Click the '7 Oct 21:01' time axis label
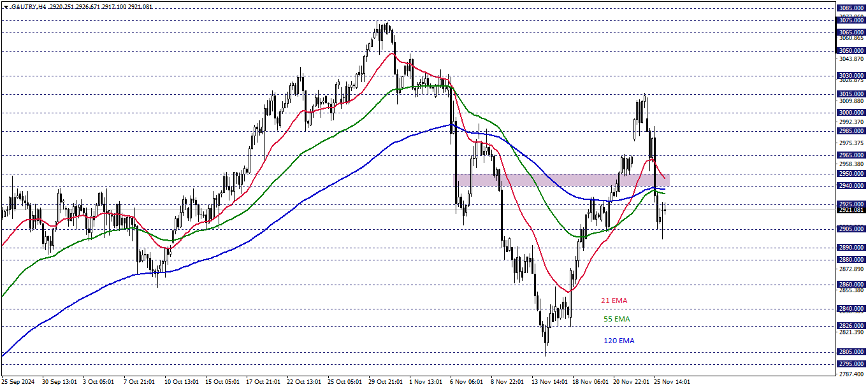Screen dimensions: 868x389 pos(140,382)
